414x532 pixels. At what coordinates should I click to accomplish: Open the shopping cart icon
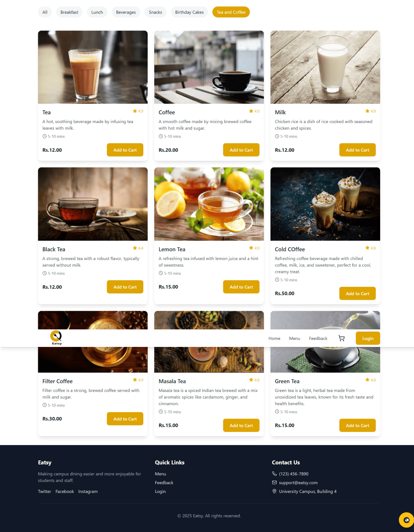[x=341, y=338]
